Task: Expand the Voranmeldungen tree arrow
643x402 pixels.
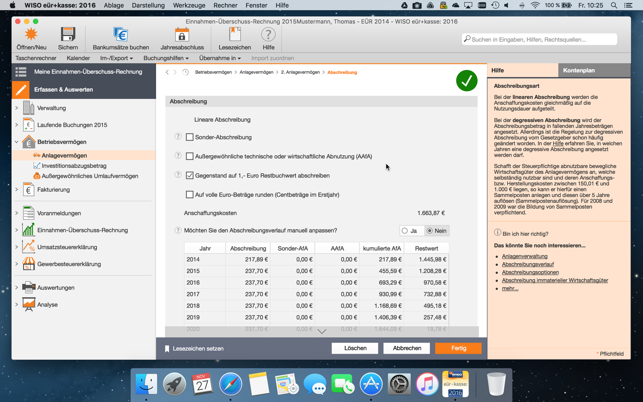Action: tap(16, 213)
